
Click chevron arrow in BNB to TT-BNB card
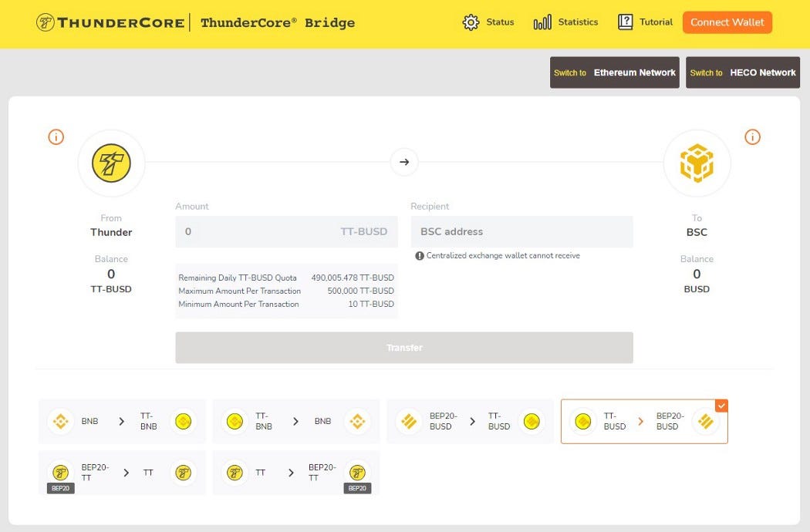point(121,422)
